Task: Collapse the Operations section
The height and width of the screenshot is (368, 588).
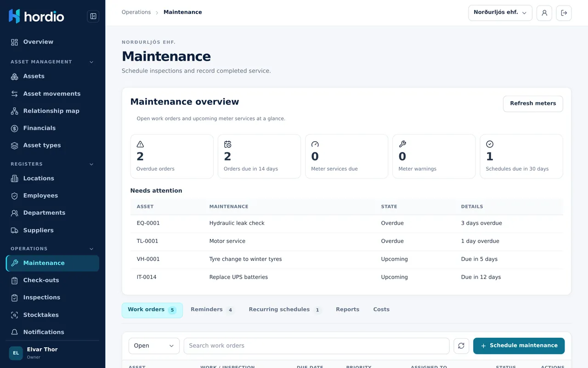Action: click(x=91, y=249)
